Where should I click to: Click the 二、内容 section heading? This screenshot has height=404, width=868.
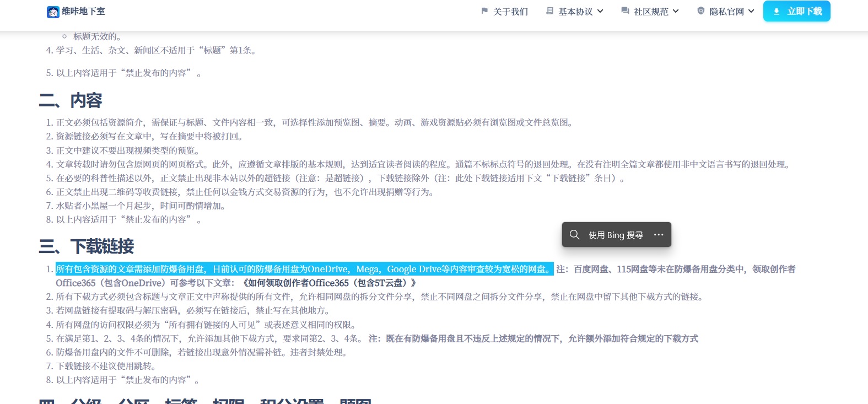71,101
